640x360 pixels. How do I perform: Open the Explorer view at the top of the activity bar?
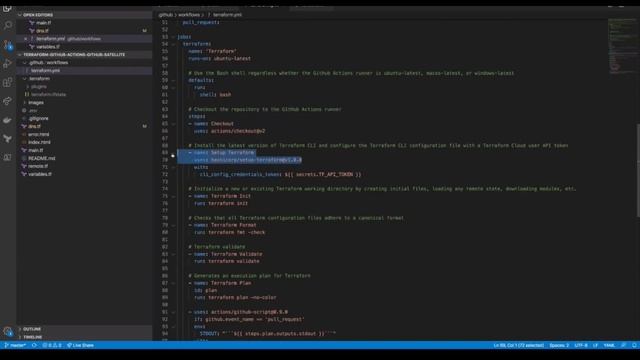8,8
